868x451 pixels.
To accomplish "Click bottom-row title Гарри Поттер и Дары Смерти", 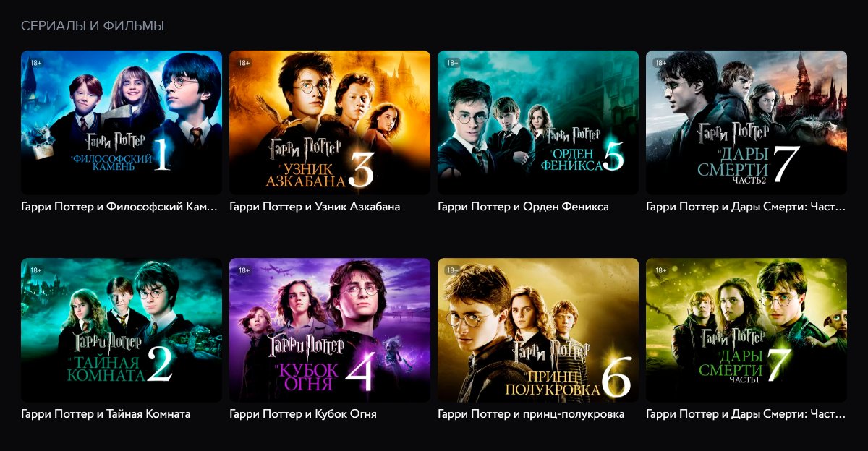I will [x=746, y=414].
